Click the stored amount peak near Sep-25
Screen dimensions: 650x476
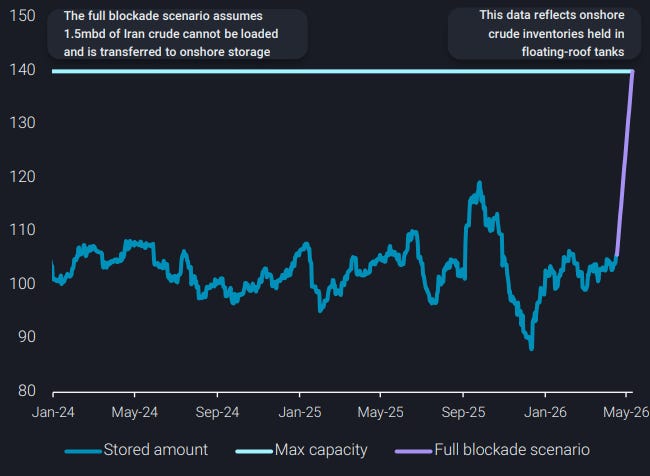tap(480, 183)
